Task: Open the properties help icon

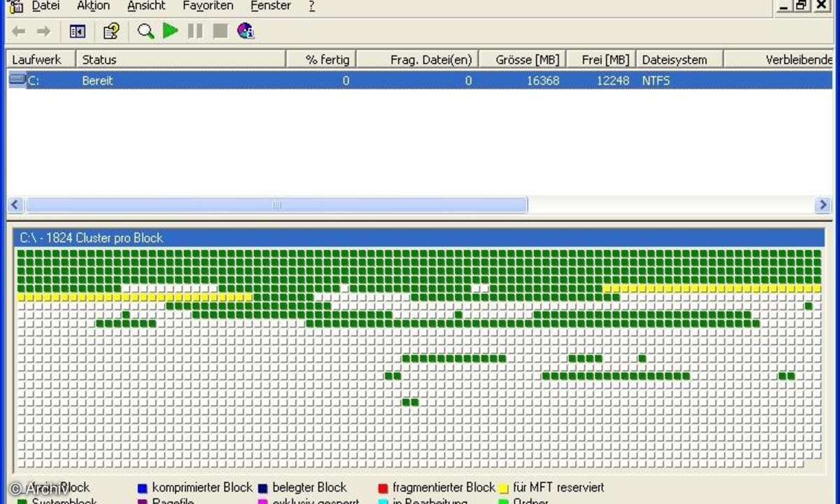Action: [x=111, y=31]
